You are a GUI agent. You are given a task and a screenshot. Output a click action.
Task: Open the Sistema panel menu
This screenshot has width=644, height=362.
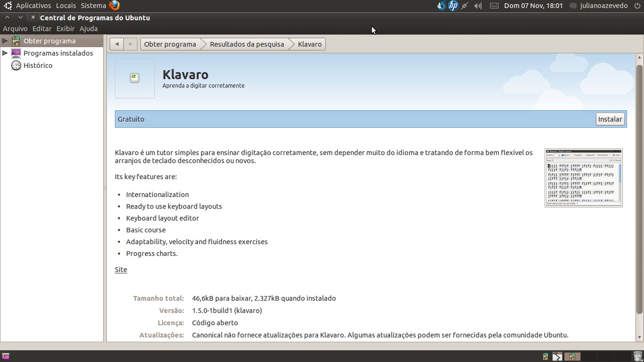click(x=93, y=6)
